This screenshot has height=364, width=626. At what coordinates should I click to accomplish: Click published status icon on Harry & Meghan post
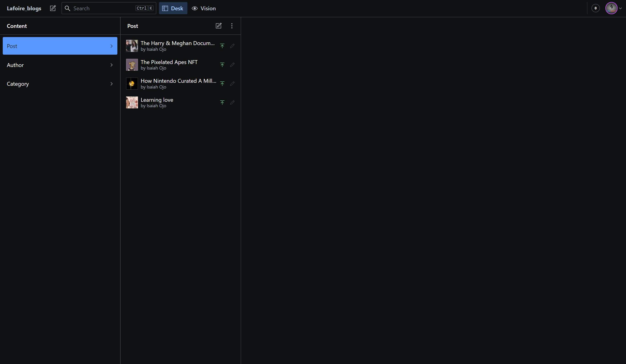click(x=222, y=46)
